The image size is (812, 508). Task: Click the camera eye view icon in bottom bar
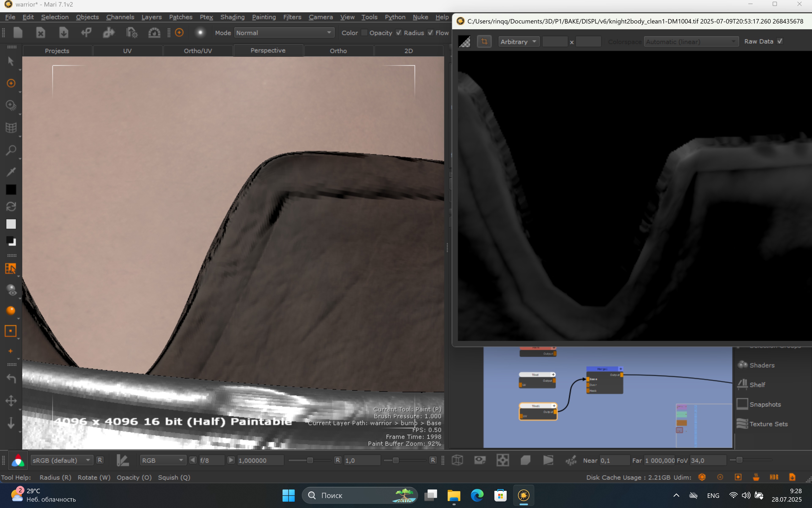point(480,460)
